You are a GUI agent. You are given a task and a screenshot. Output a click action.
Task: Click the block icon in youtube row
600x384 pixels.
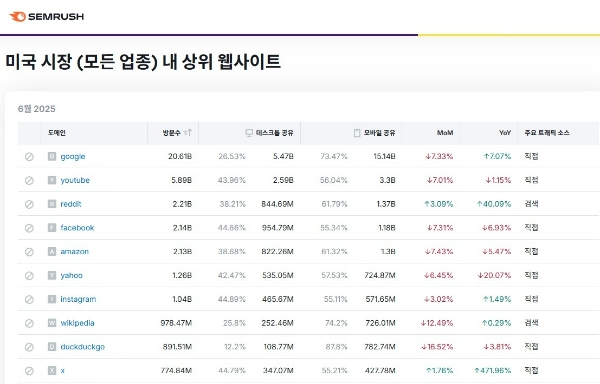point(29,181)
